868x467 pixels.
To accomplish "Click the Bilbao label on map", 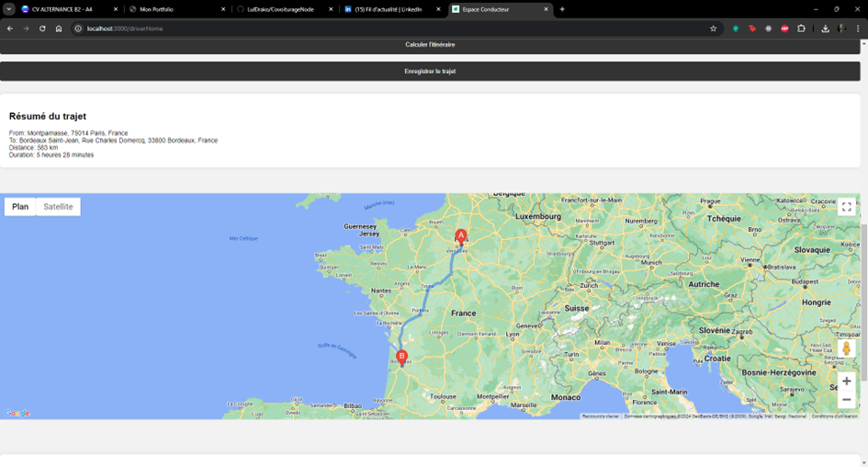I will click(x=353, y=406).
